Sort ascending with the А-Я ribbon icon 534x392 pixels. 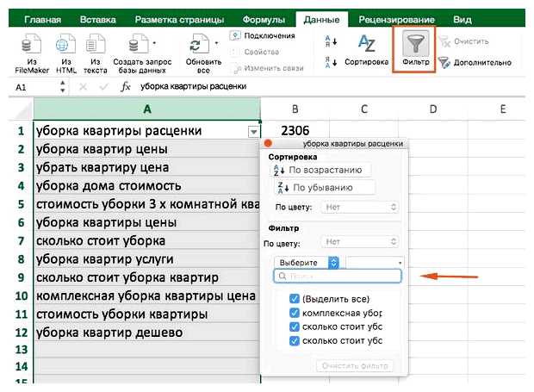[x=331, y=41]
